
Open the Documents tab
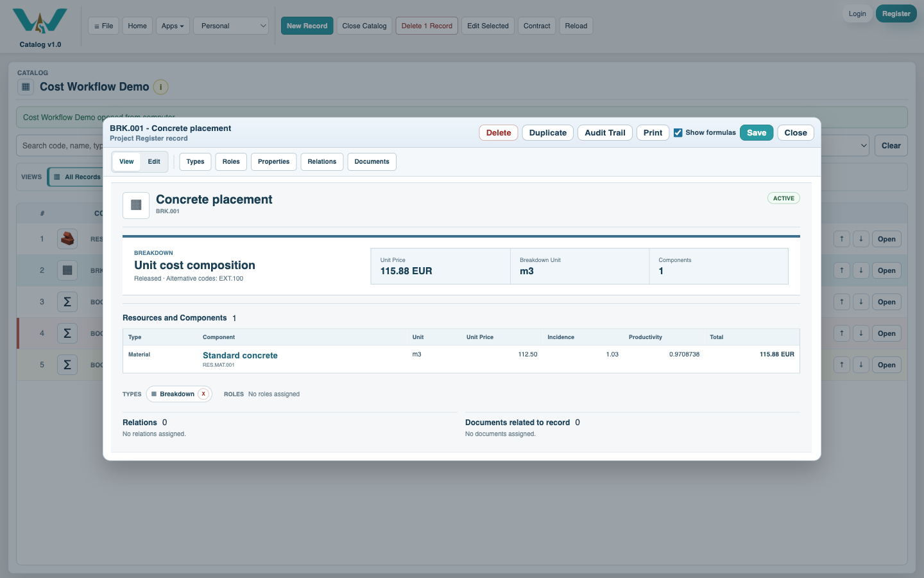(372, 162)
